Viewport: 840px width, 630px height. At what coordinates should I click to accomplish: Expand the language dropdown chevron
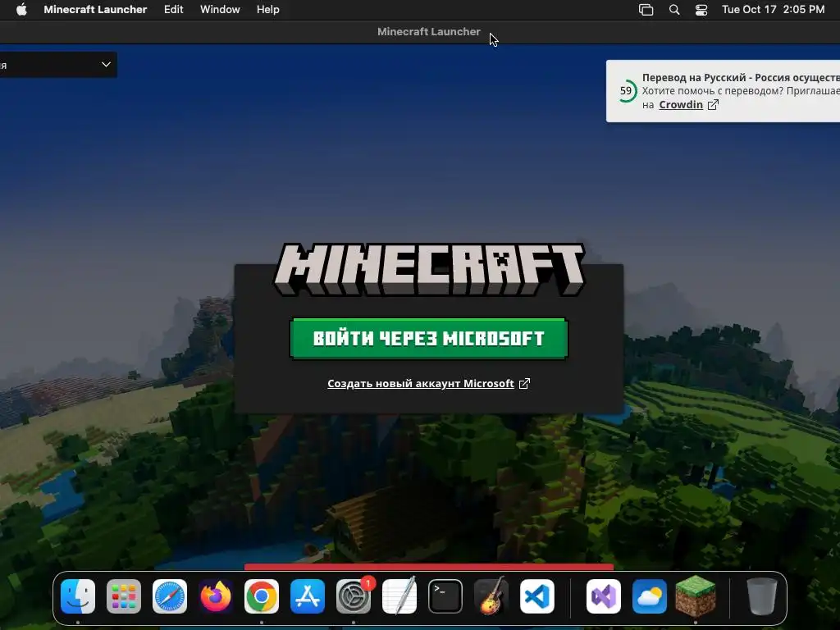click(106, 64)
